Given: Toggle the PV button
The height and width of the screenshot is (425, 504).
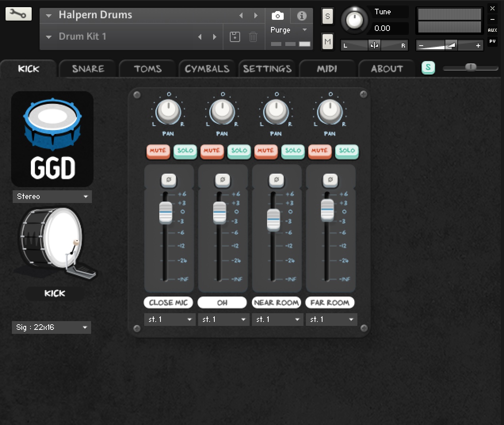Looking at the screenshot, I should tap(493, 41).
